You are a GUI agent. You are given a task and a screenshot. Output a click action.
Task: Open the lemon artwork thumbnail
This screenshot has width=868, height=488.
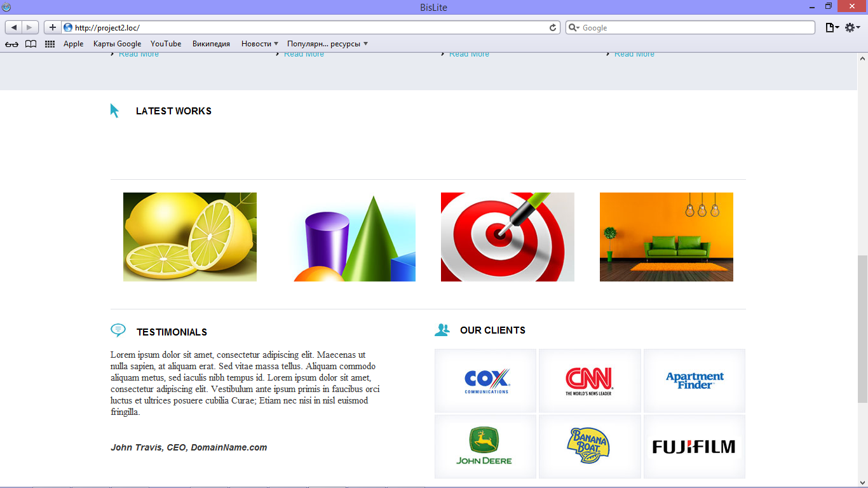point(190,237)
